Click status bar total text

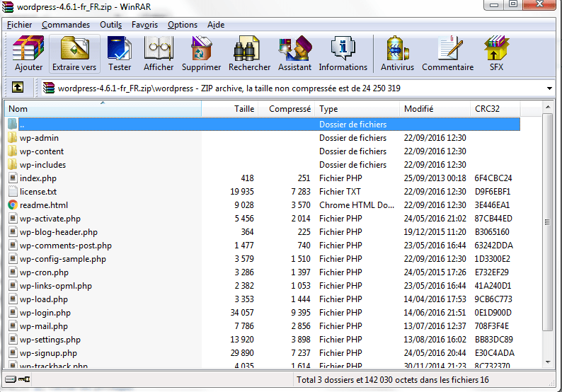tap(392, 379)
